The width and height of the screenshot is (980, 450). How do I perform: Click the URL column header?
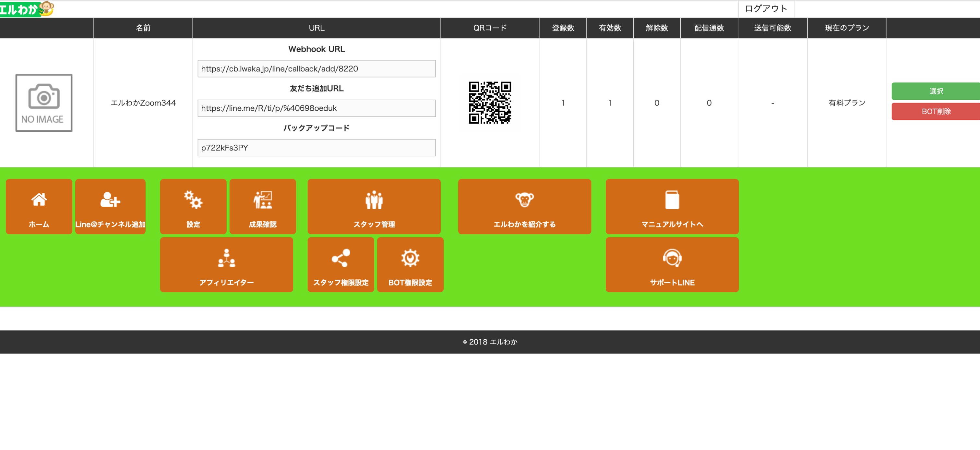317,28
